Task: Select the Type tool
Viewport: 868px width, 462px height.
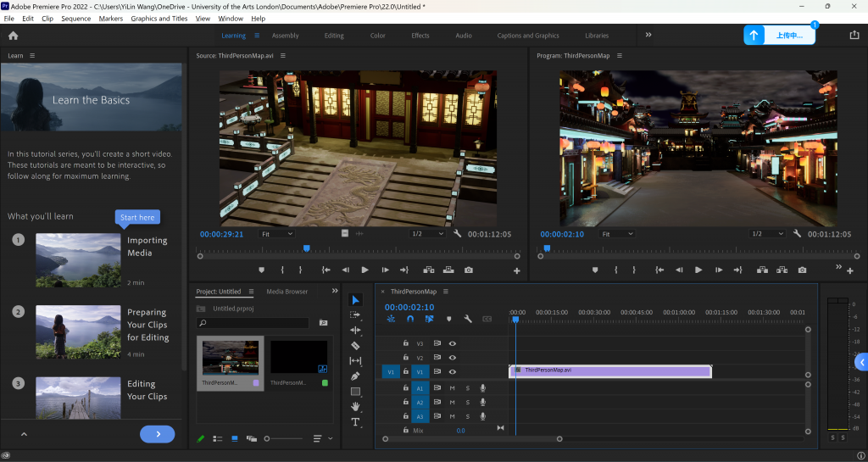Action: click(355, 422)
